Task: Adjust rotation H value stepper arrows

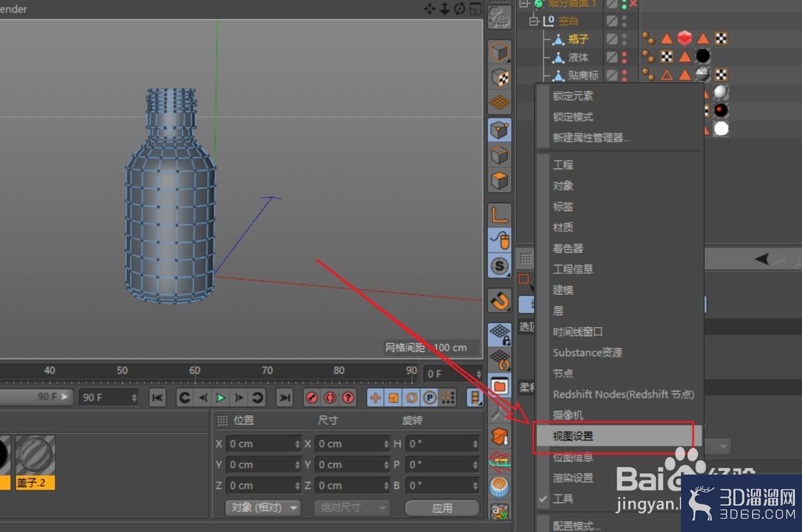Action: (475, 444)
